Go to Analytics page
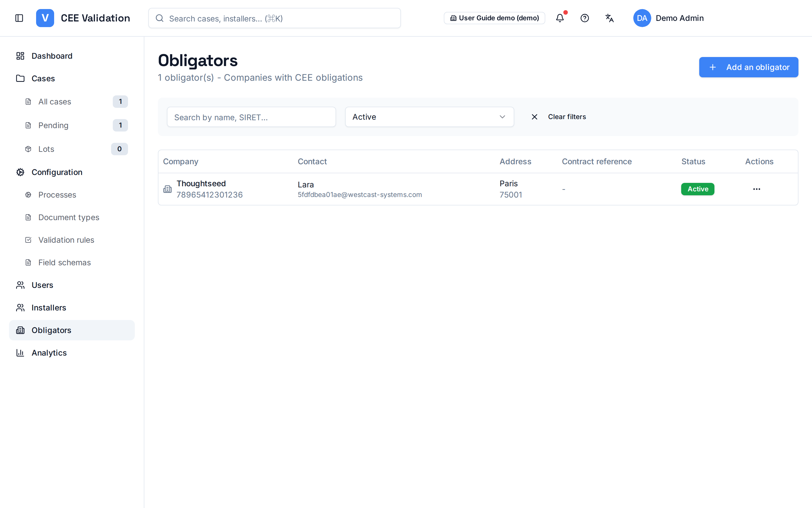The width and height of the screenshot is (812, 508). [x=72, y=353]
